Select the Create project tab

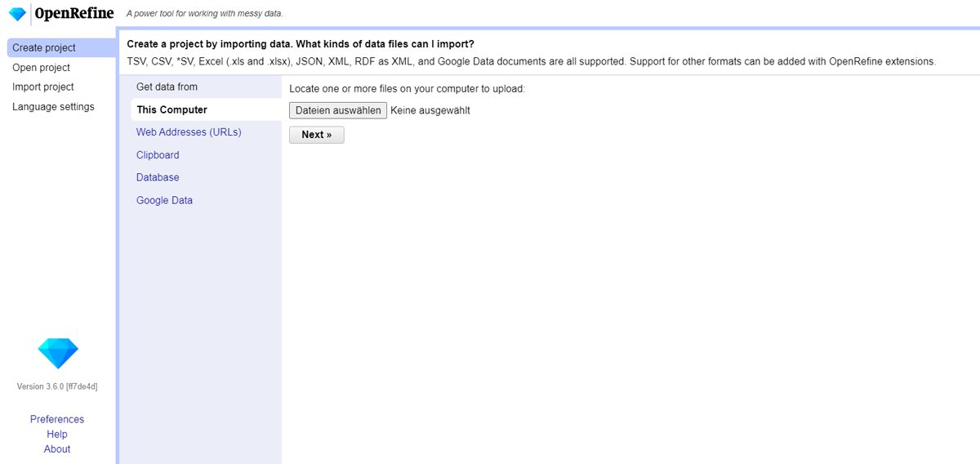tap(44, 48)
